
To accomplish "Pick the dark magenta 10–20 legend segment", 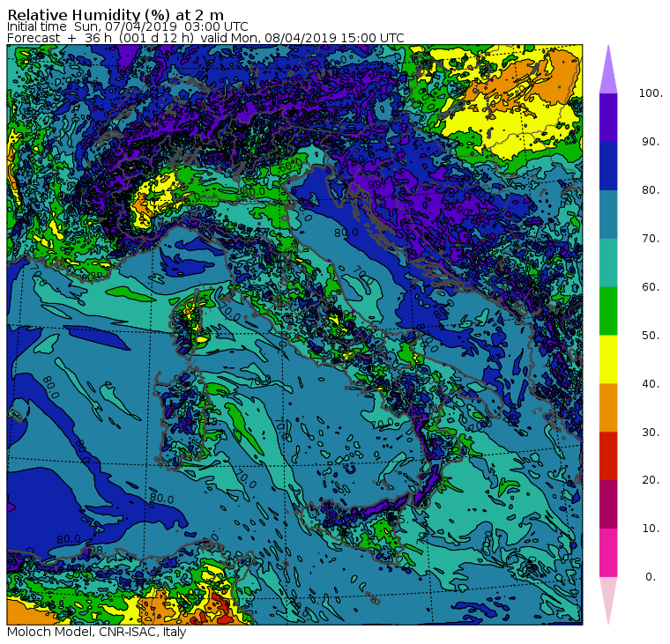I will tap(608, 504).
